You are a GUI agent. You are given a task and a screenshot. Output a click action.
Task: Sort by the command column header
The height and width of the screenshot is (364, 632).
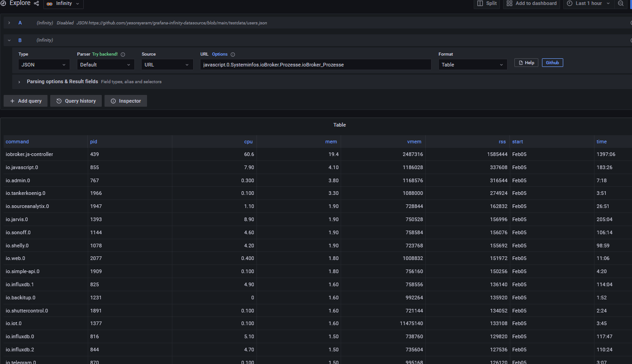17,142
